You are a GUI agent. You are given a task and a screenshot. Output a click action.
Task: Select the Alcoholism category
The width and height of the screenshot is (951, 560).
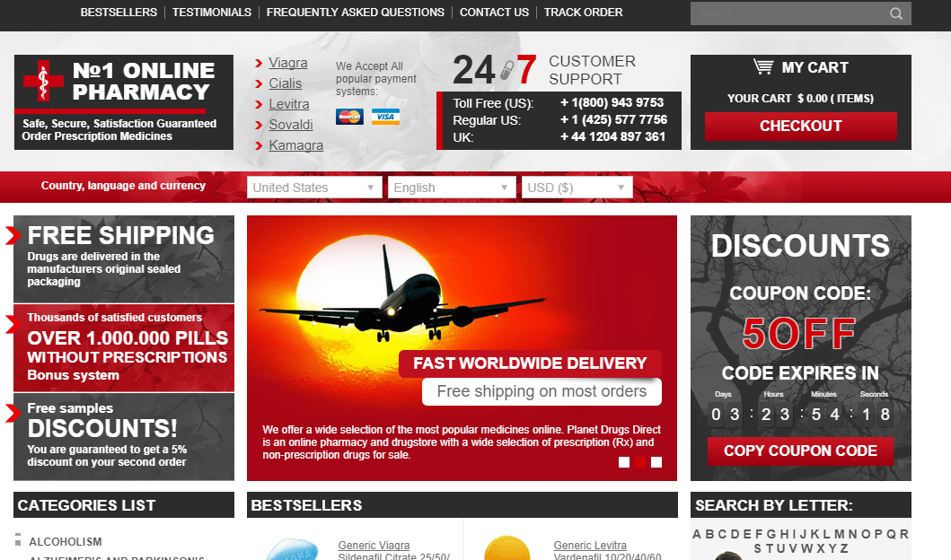66,542
